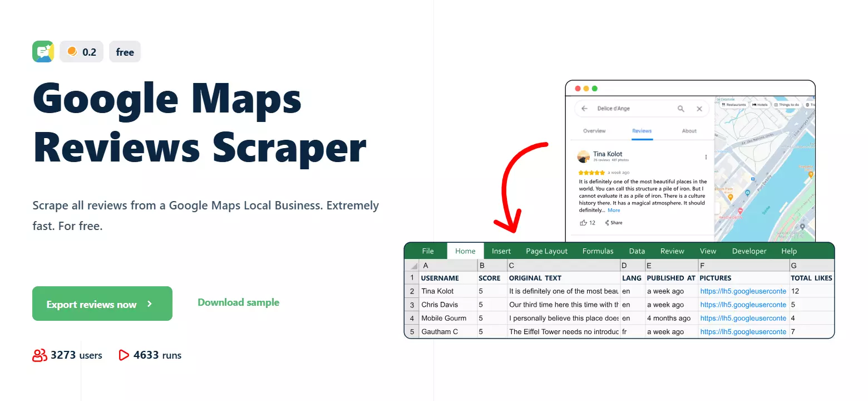Click the Export reviews now button

(x=102, y=304)
